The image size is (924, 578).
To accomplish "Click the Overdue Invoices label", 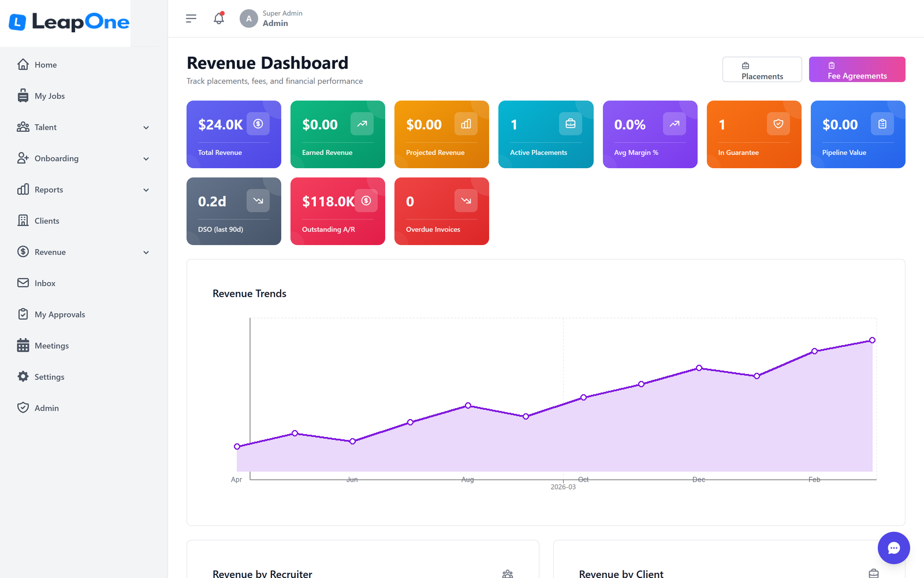I will click(x=433, y=229).
